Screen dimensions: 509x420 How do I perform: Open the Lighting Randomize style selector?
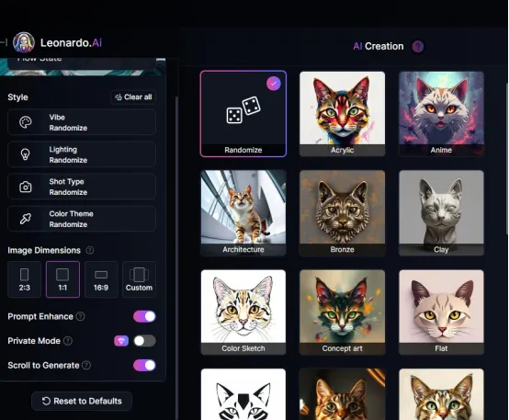[82, 154]
